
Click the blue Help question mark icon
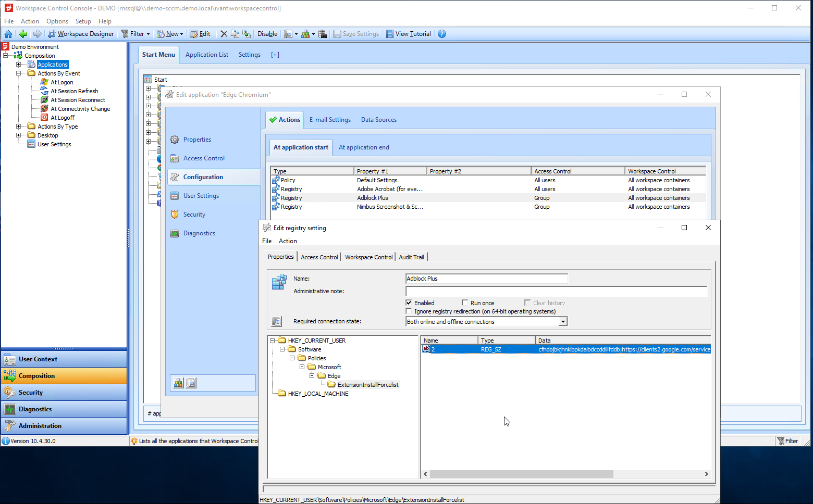pyautogui.click(x=442, y=34)
